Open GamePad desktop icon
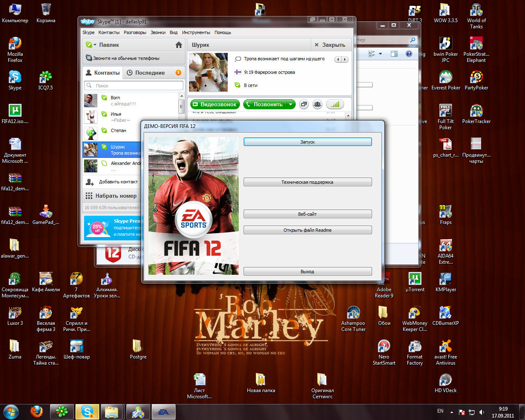 coord(46,215)
